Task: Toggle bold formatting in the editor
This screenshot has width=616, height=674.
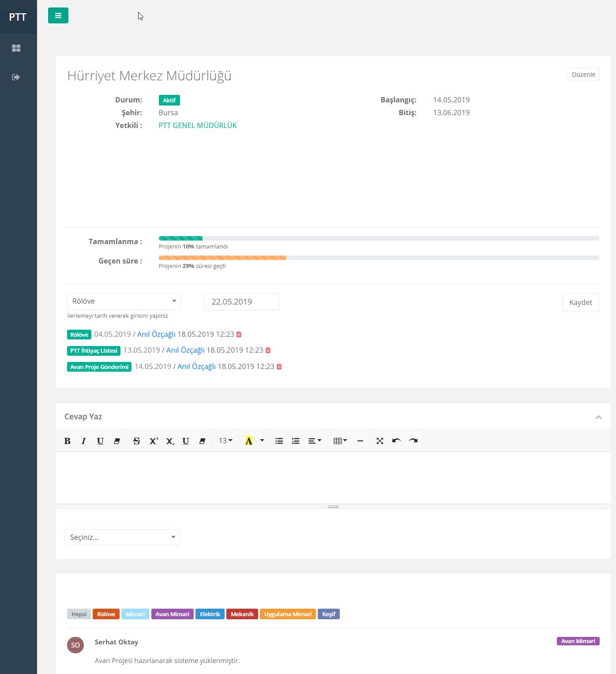Action: point(68,441)
